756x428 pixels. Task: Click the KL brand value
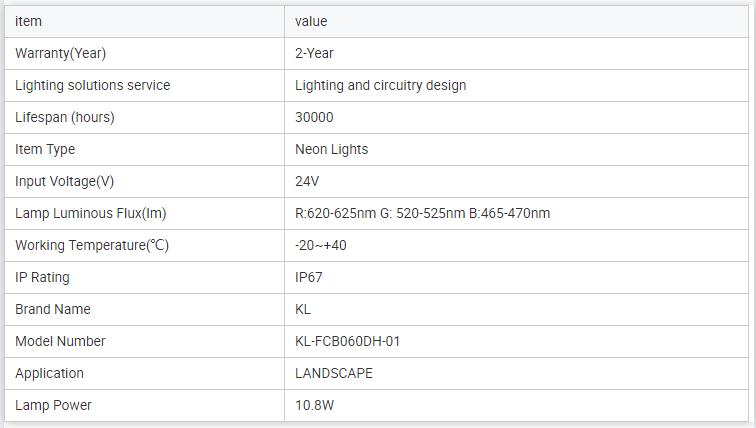coord(303,309)
